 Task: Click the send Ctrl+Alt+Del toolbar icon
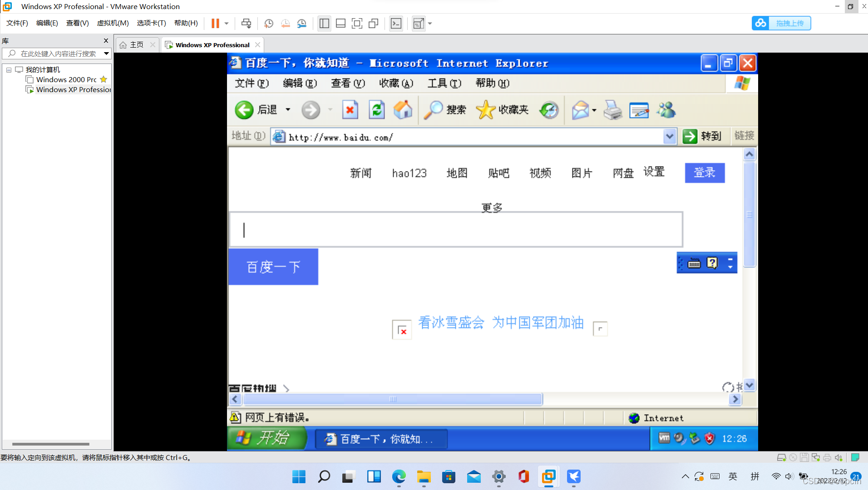246,23
